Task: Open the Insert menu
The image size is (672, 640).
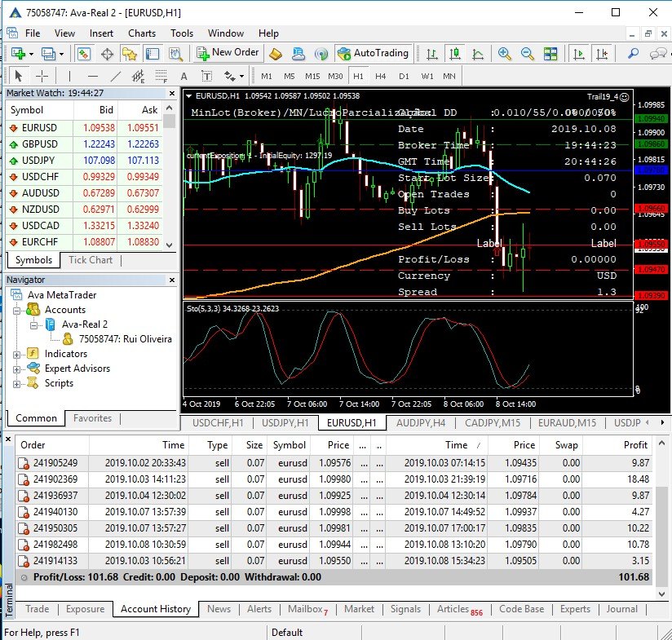Action: click(101, 33)
